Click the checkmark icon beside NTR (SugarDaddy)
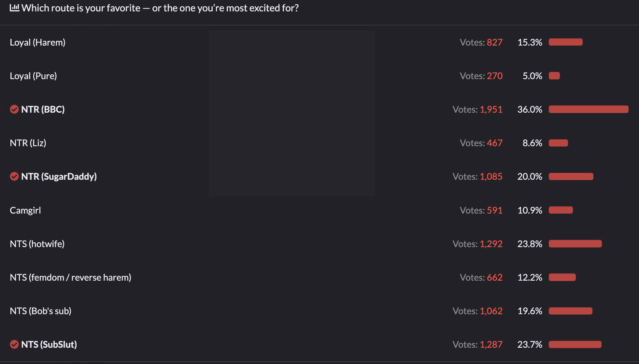 pyautogui.click(x=14, y=176)
